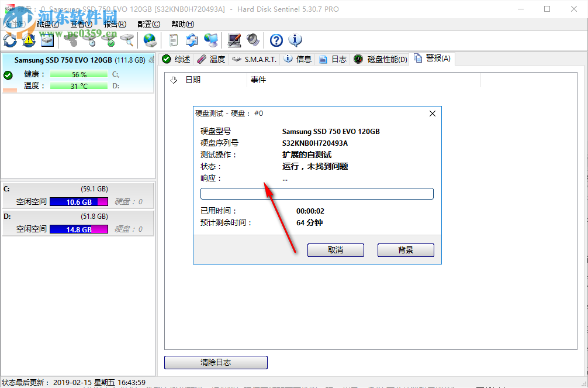The height and width of the screenshot is (388, 588).
Task: Maximize the Hard Disk Sentinel window
Action: (547, 9)
